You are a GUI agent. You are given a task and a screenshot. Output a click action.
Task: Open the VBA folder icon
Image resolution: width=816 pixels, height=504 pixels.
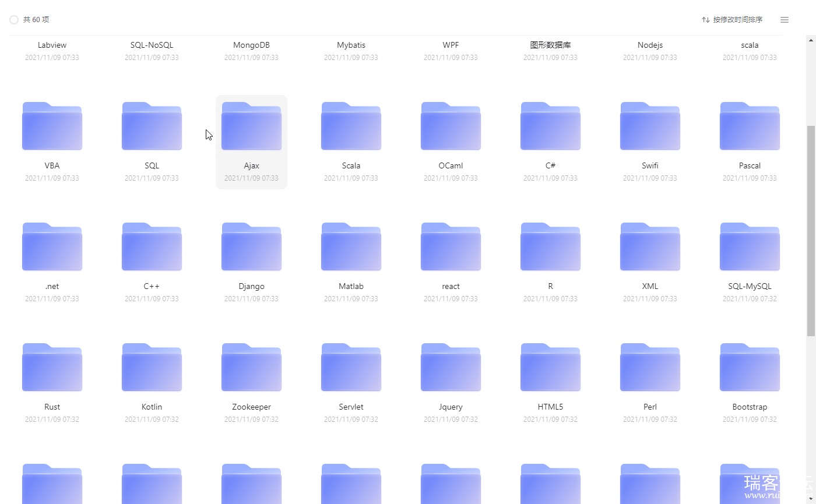pyautogui.click(x=52, y=126)
